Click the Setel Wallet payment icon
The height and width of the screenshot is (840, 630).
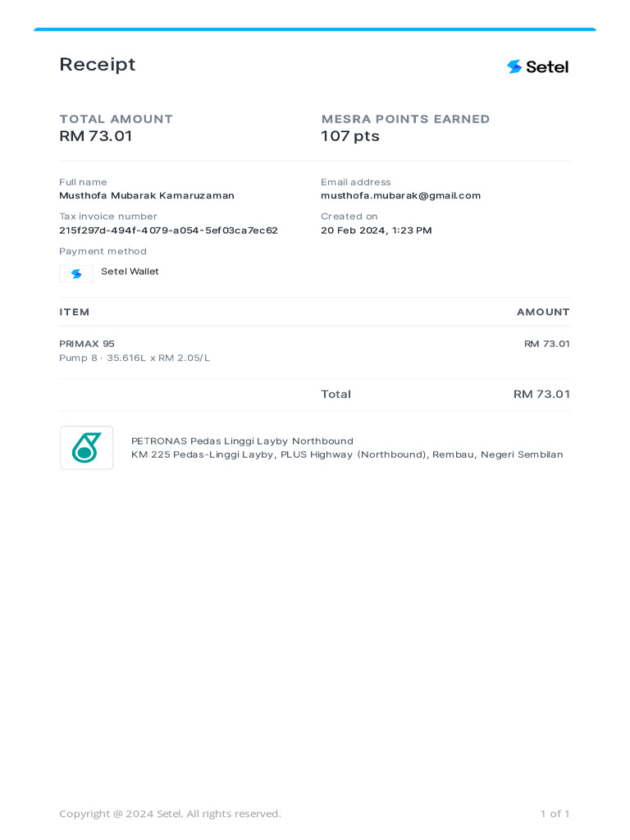coord(76,274)
